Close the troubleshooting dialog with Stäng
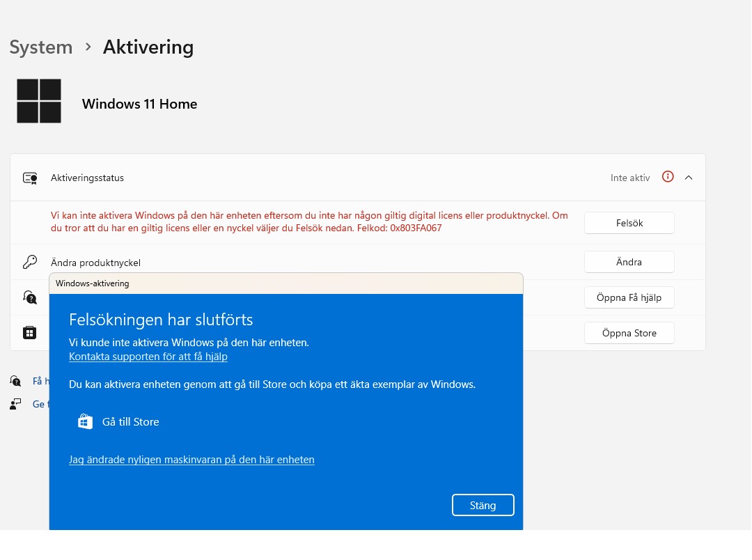Screen dimensions: 752x560 (483, 505)
